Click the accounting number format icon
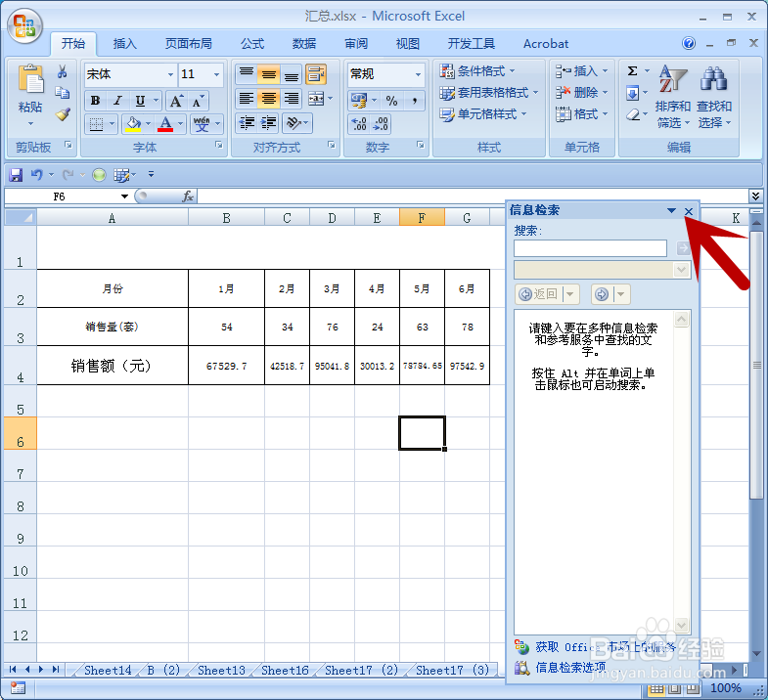768x700 pixels. coord(359,101)
